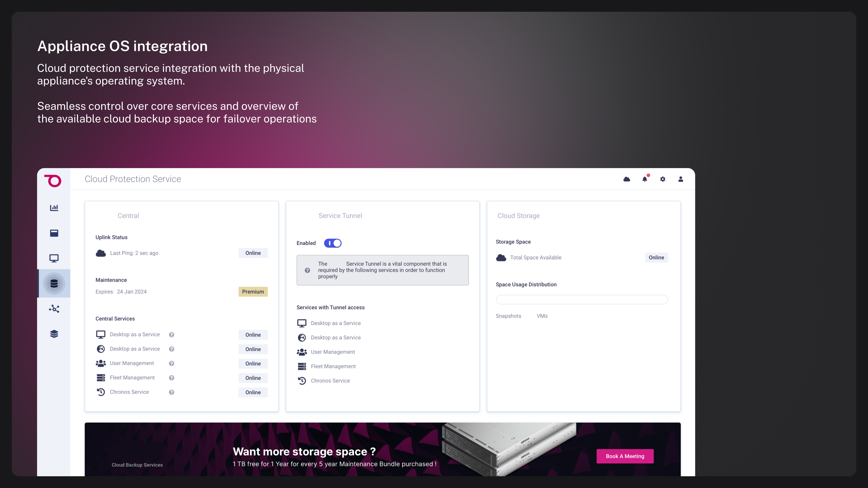Click the Space Usage Distribution bar

[582, 299]
